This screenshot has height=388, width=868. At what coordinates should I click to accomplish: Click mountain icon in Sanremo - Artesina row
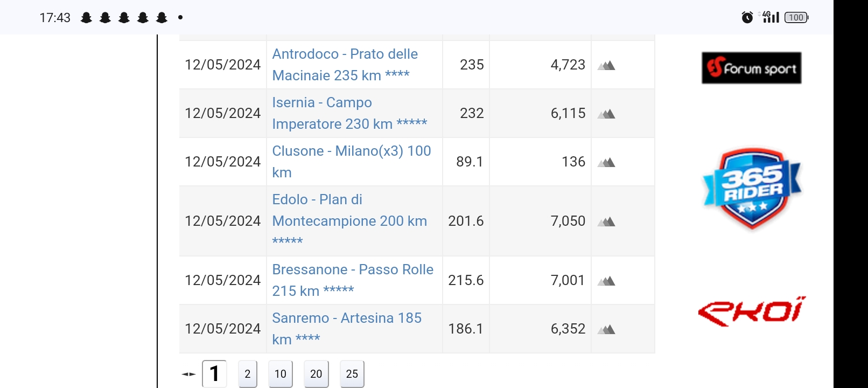606,329
